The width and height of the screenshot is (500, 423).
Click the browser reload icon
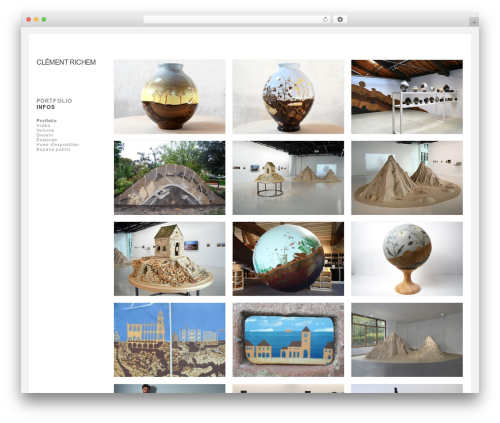click(325, 19)
